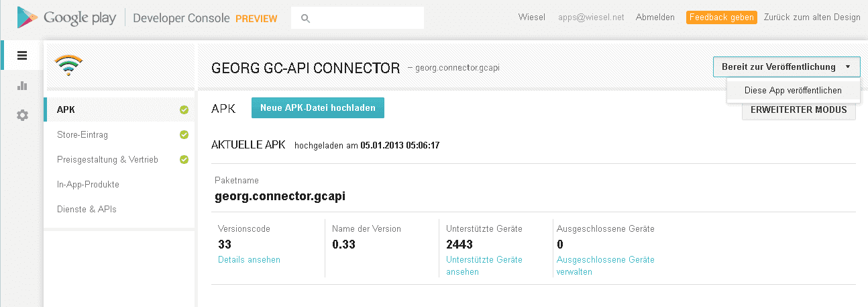Click the green check next to Store-Eintrag
This screenshot has height=307, width=868.
pos(184,135)
